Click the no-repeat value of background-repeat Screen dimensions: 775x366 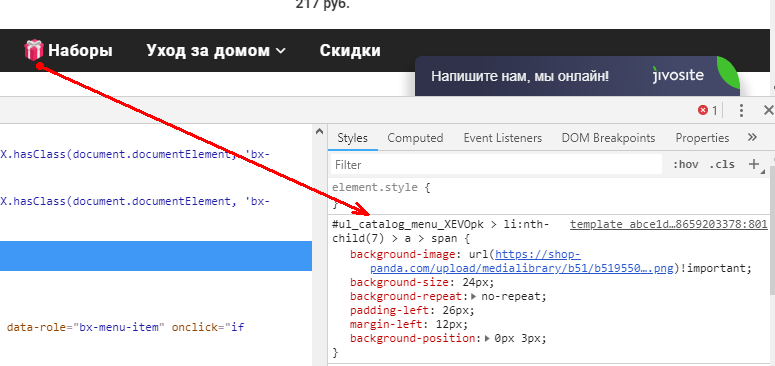click(513, 297)
